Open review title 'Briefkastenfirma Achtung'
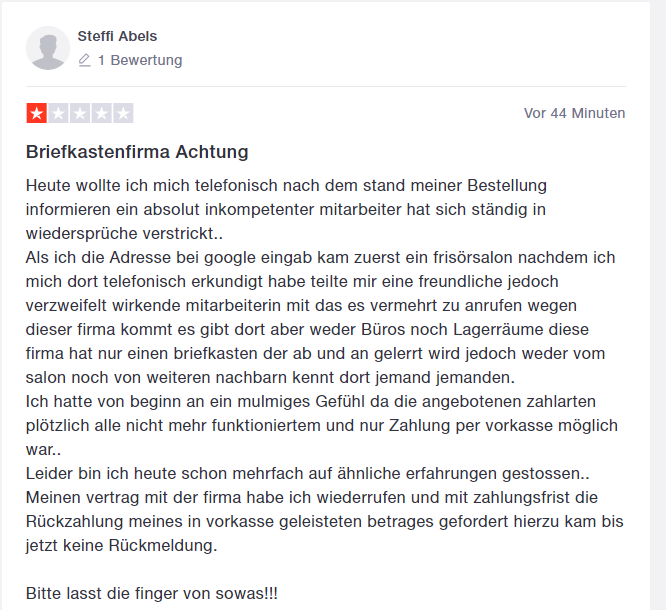Screen dimensions: 666x610 (x=137, y=152)
